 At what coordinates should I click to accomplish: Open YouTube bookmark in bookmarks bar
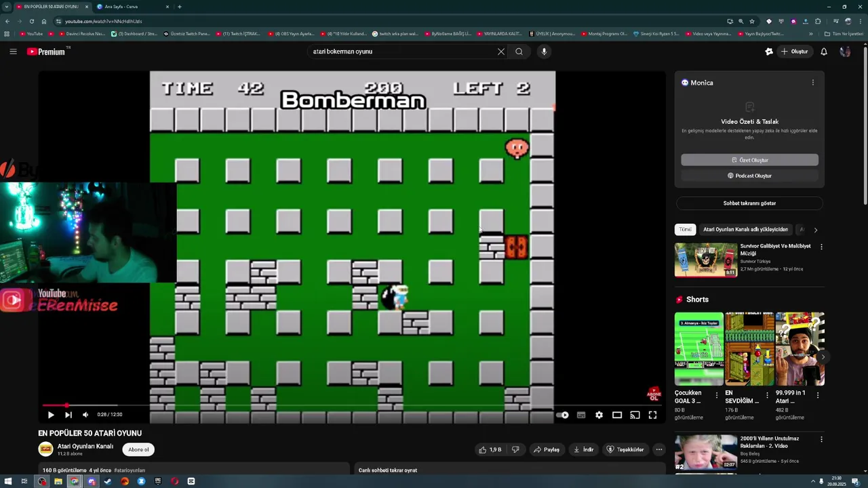click(x=31, y=34)
